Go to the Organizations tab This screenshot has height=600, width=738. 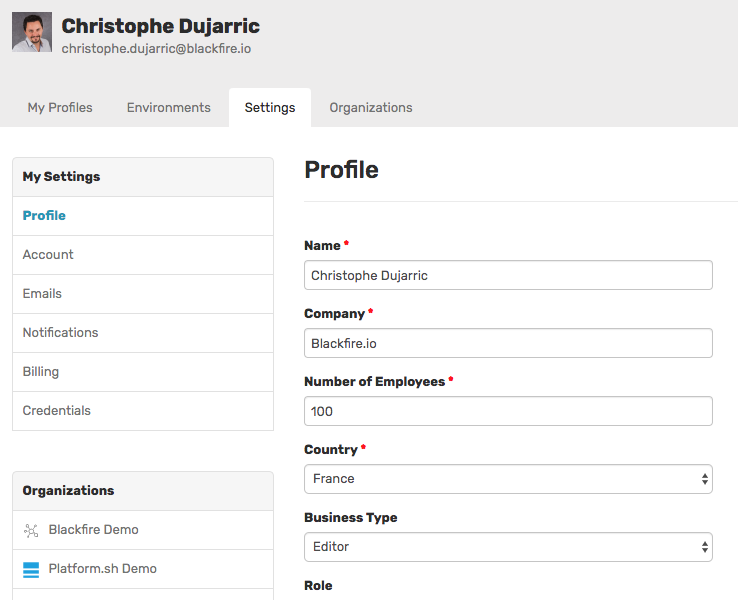click(371, 107)
